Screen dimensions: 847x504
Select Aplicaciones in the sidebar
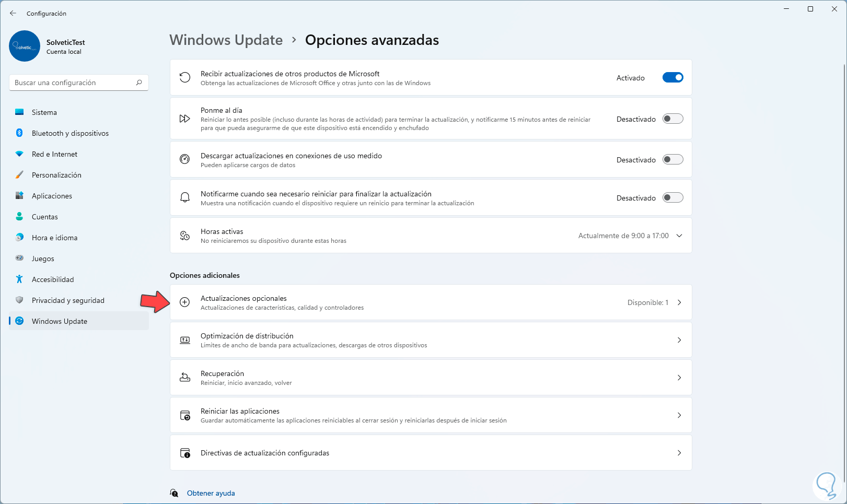point(79,196)
